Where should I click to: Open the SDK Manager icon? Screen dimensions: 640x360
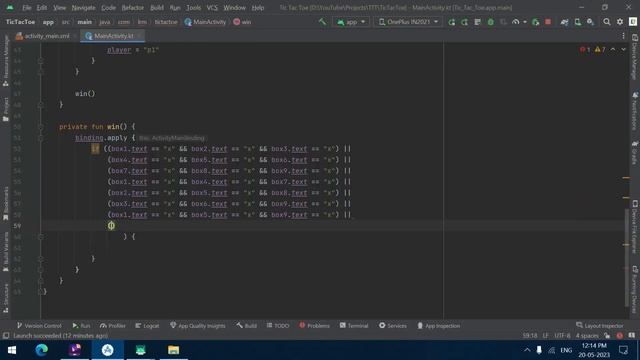click(590, 22)
